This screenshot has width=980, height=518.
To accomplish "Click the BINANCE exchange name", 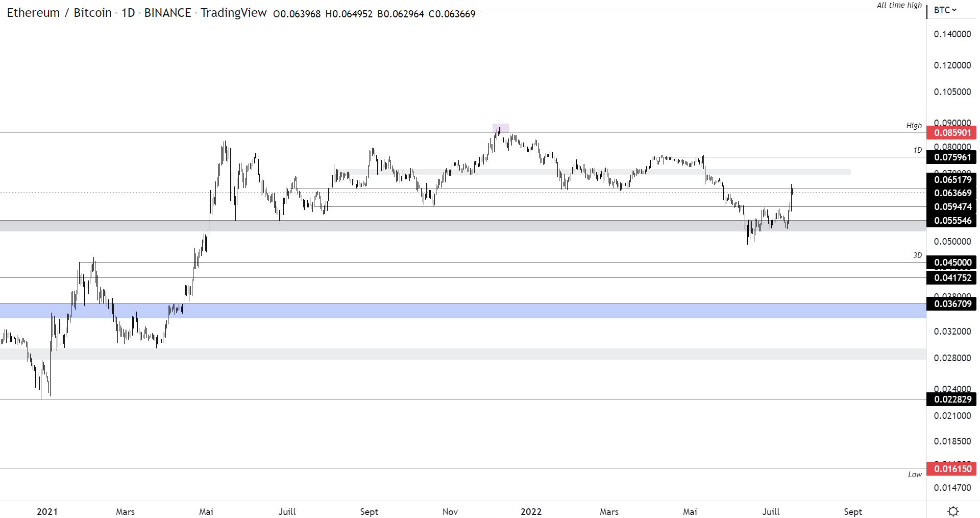I will point(167,13).
